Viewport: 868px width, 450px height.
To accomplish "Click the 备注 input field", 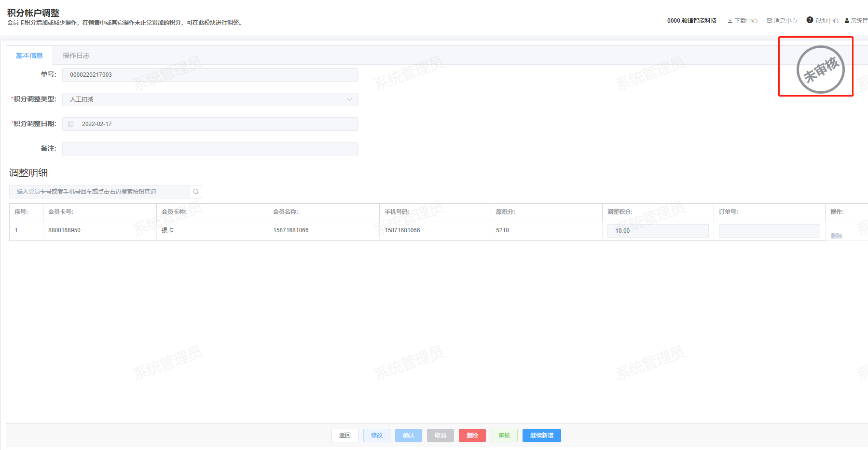I will tap(210, 149).
